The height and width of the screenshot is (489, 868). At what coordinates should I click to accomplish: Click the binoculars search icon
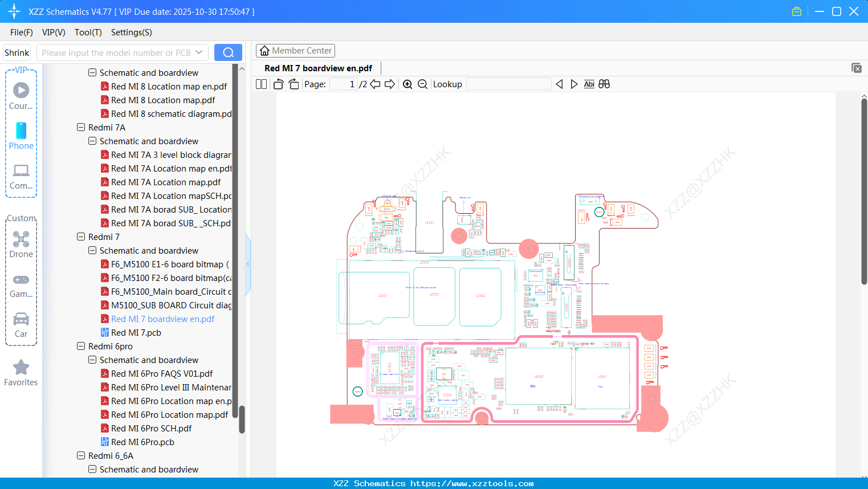pyautogui.click(x=604, y=84)
